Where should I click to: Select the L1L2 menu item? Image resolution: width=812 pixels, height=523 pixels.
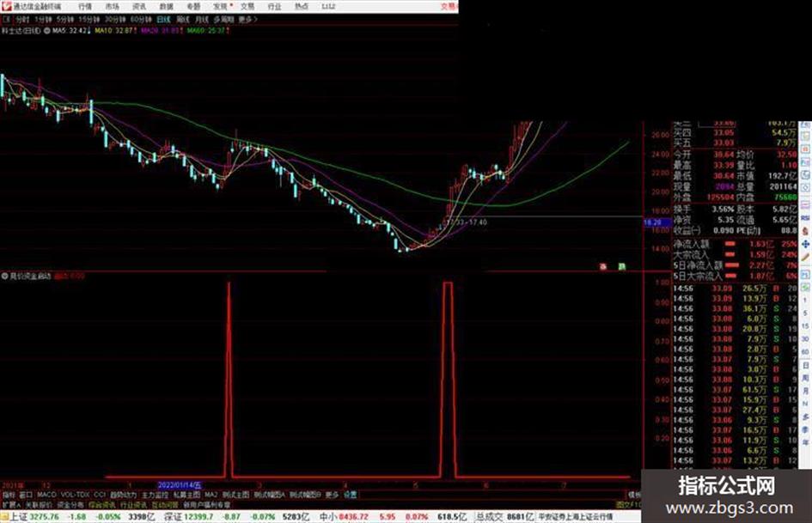(x=328, y=6)
